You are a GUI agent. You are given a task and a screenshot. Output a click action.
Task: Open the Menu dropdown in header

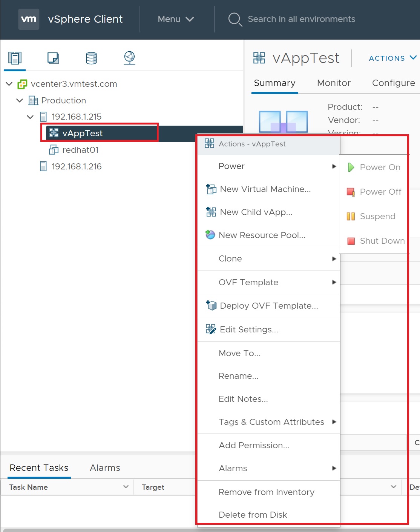(176, 19)
